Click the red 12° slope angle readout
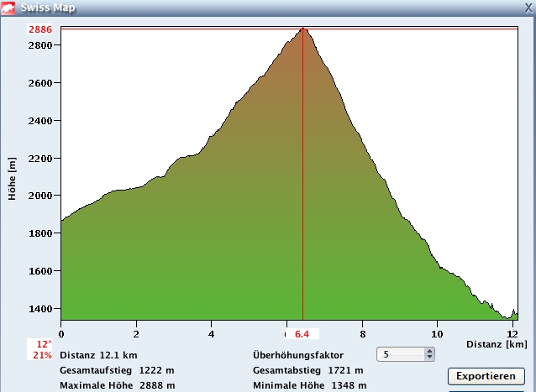 coord(44,344)
